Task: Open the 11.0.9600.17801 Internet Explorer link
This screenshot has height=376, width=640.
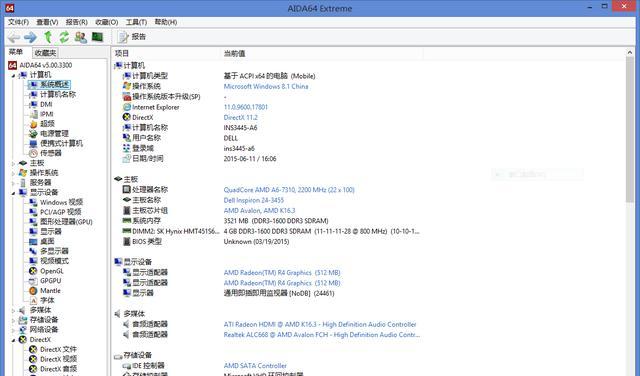Action: click(246, 107)
